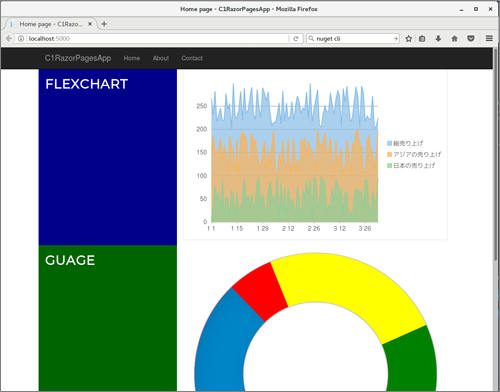
Task: Click the 1 15 x-axis label
Action: pyautogui.click(x=237, y=228)
